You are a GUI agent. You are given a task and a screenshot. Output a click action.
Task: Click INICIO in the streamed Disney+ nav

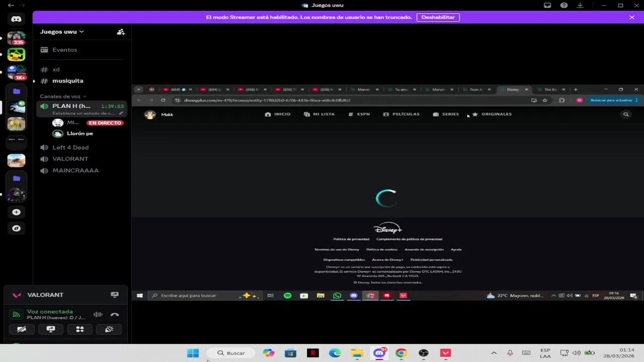[x=278, y=114]
